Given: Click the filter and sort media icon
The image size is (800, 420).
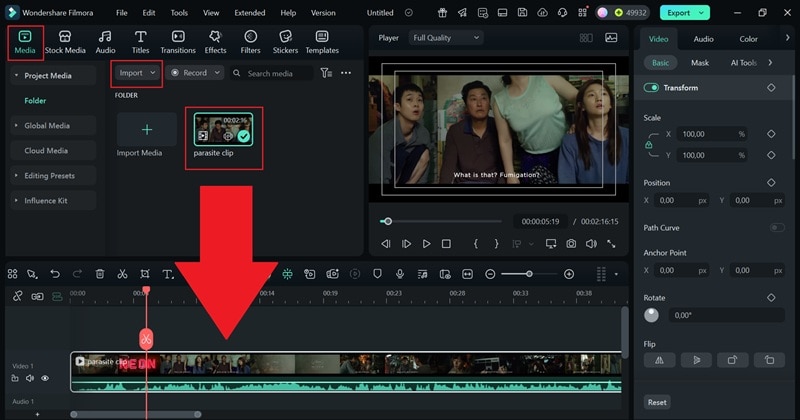Looking at the screenshot, I should 326,73.
